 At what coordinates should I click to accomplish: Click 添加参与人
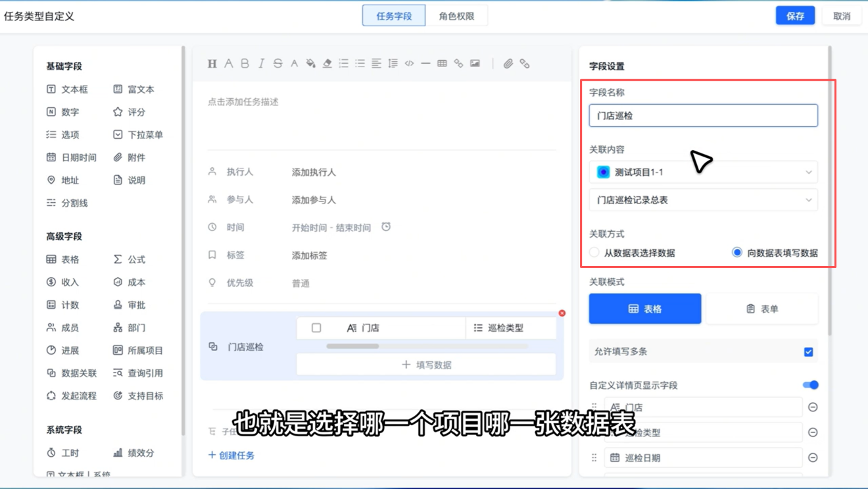tap(314, 200)
